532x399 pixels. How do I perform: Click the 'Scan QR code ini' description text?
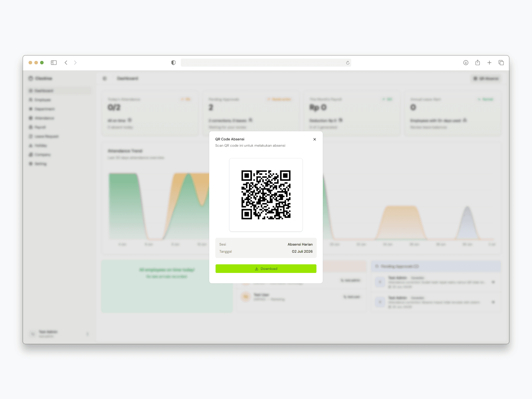coord(250,145)
